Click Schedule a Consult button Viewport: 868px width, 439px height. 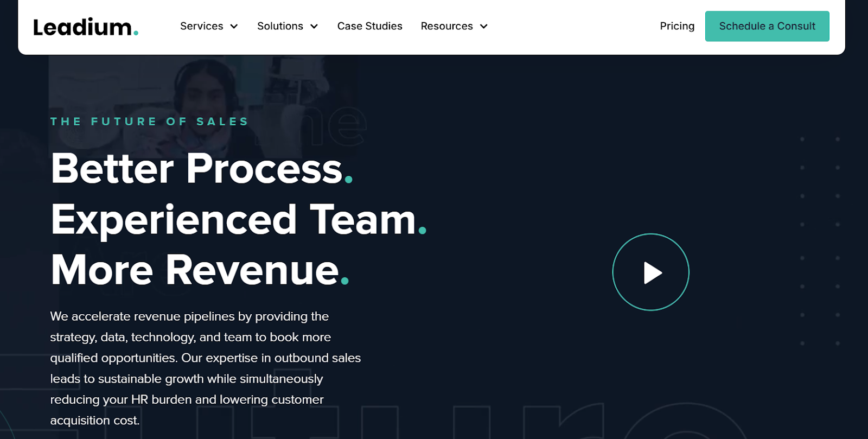click(767, 26)
